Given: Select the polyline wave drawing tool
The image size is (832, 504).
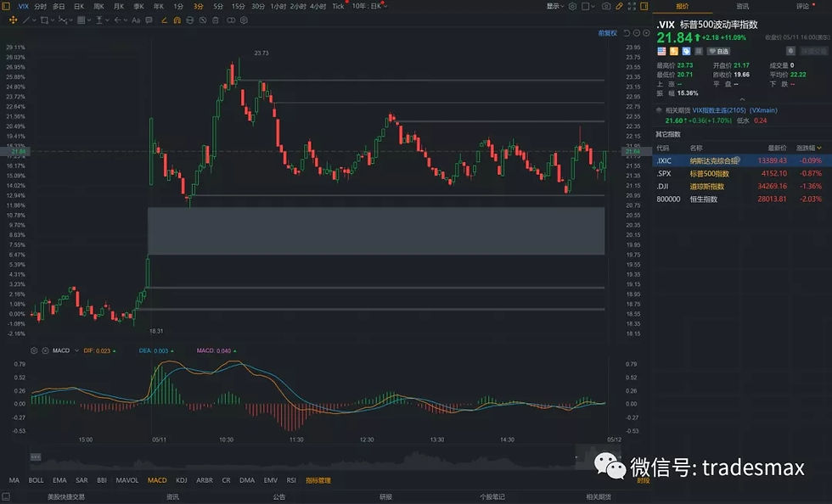Looking at the screenshot, I should click(x=62, y=20).
